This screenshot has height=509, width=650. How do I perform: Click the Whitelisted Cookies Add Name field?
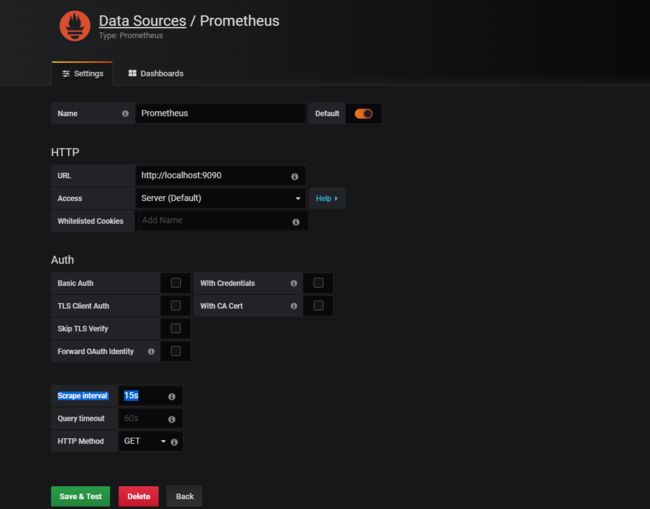tap(221, 221)
